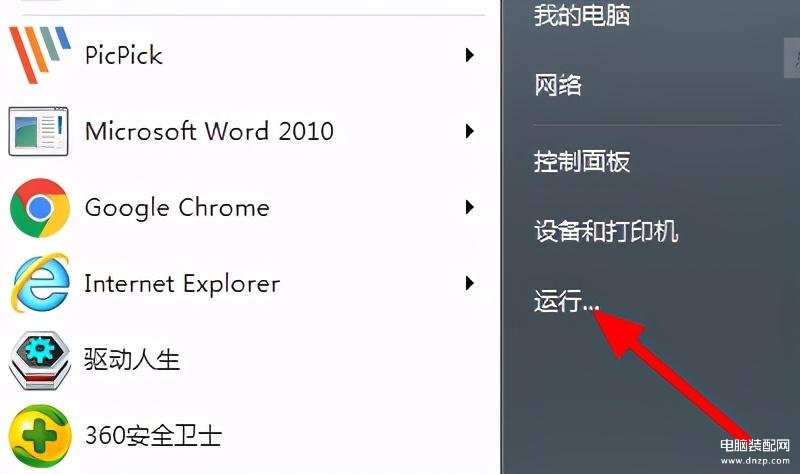Open 我的电脑 in the right pane
The height and width of the screenshot is (474, 800).
tap(582, 15)
